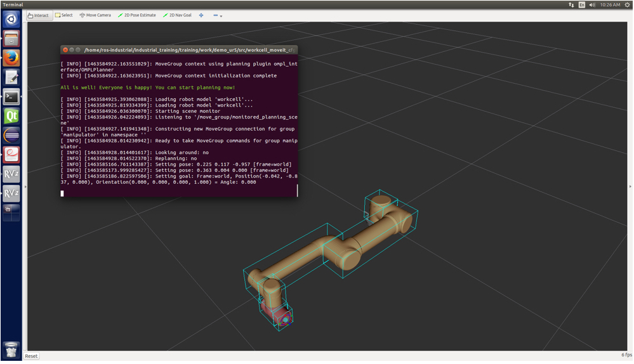Expand the right panel collapse arrow
Screen dimensions: 634x364
630,186
